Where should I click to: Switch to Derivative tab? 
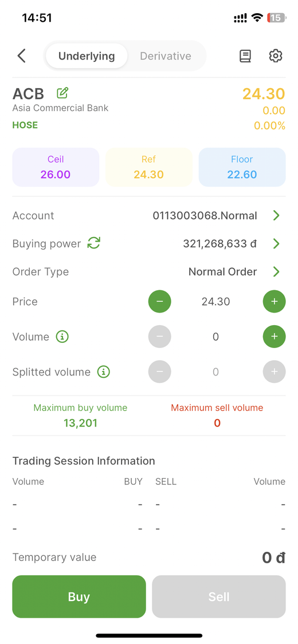click(166, 56)
